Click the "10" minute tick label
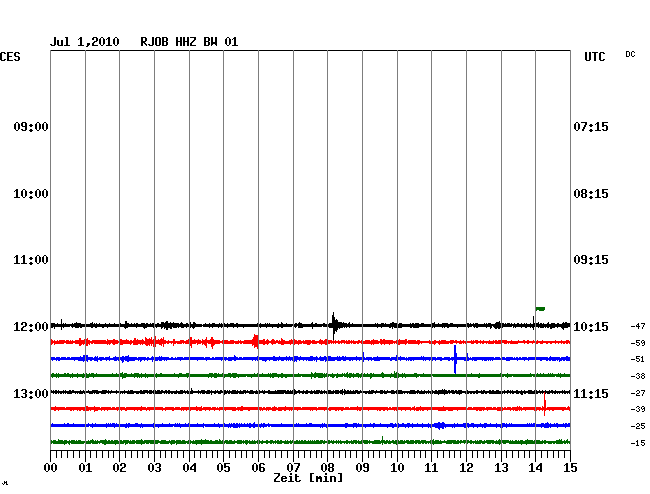Screen dimensions: 650x494 point(397,468)
